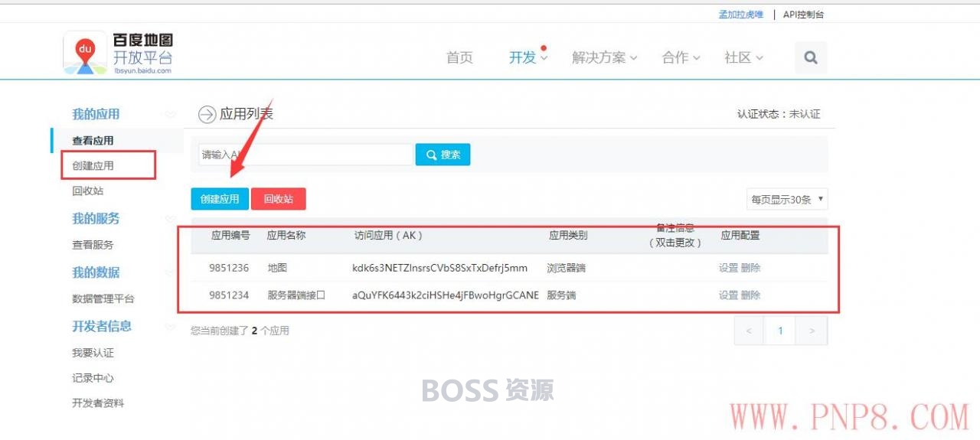Click the blue 搜索 button
The height and width of the screenshot is (440, 980).
point(443,155)
